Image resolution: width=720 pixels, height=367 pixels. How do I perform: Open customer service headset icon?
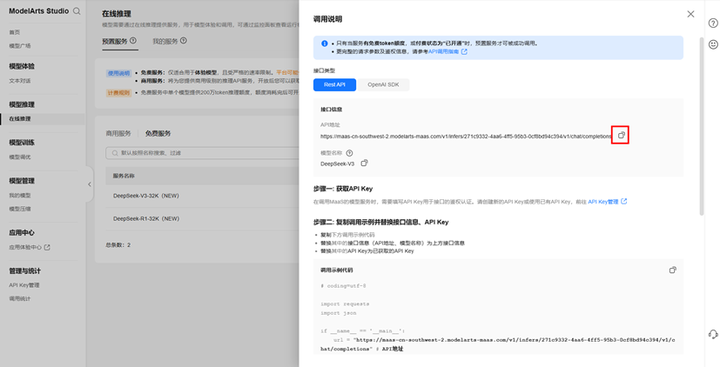click(x=713, y=334)
